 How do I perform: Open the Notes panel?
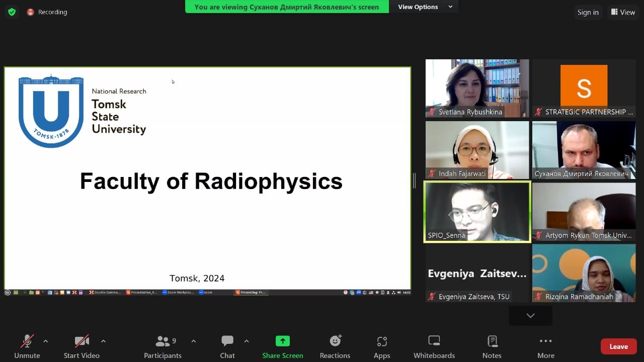492,346
